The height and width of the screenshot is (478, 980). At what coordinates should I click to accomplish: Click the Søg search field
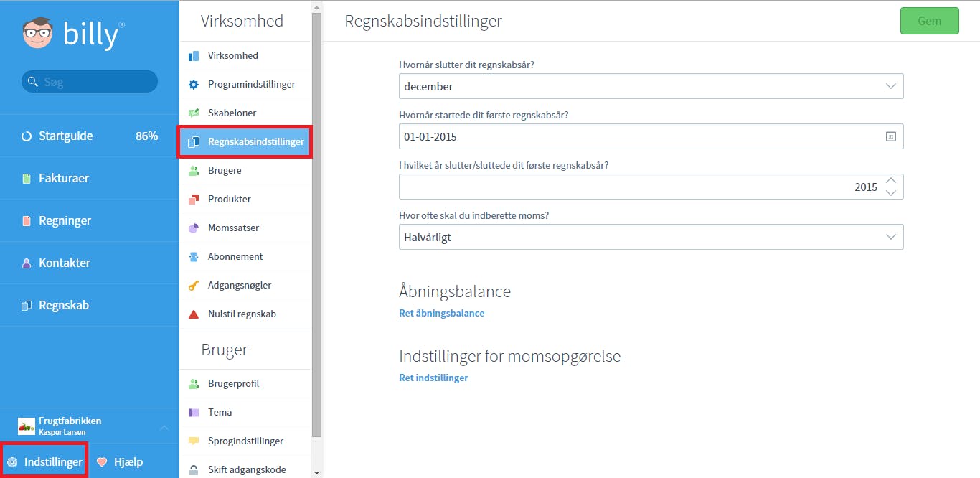click(x=89, y=82)
